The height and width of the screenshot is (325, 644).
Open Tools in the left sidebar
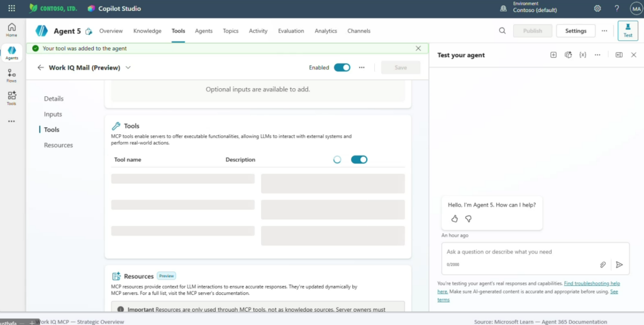11,98
